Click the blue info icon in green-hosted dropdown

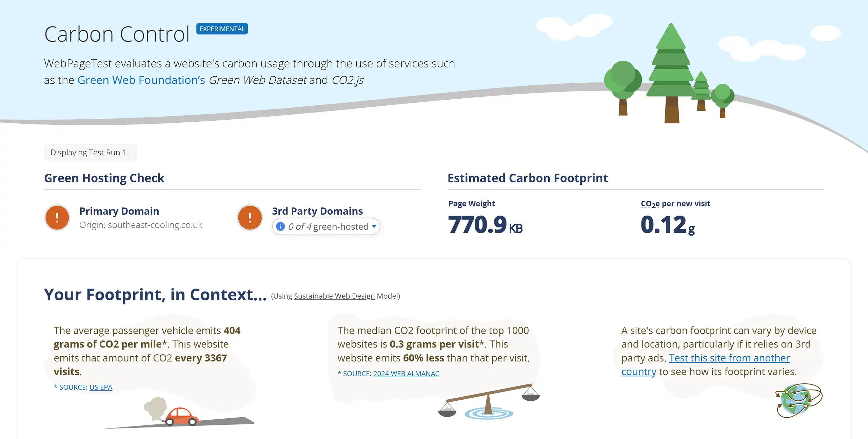[280, 226]
